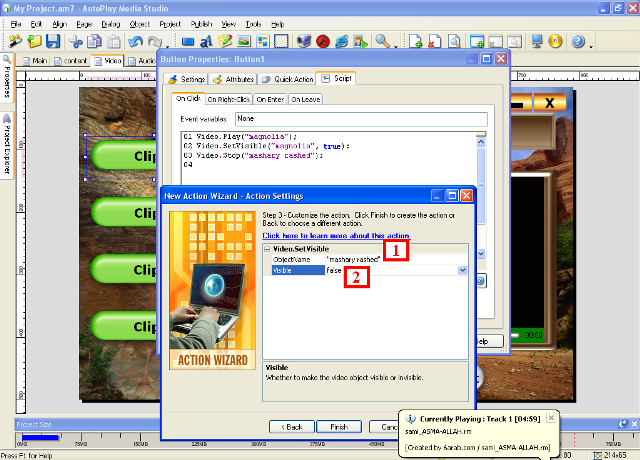The height and width of the screenshot is (460, 640).
Task: Switch to the Quick Action tab
Action: [292, 78]
